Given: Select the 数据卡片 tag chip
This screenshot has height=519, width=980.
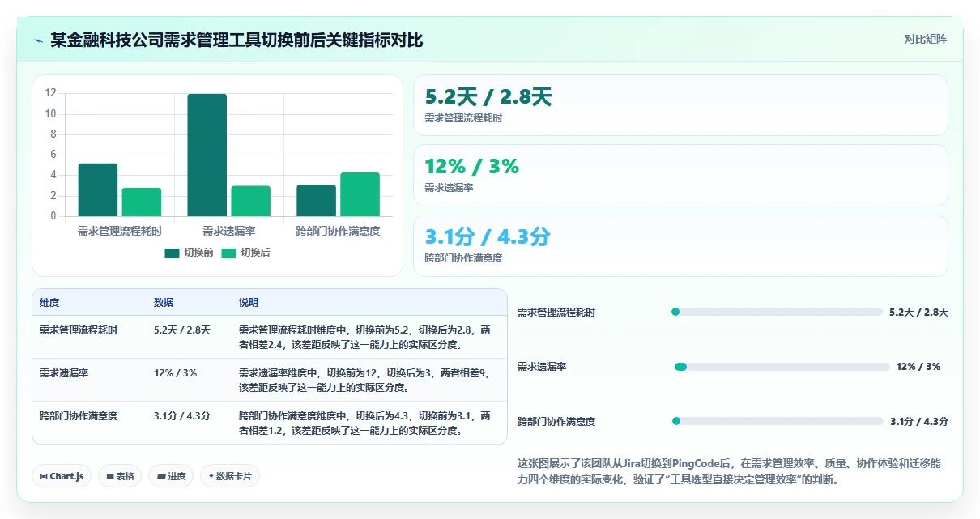Looking at the screenshot, I should coord(230,476).
